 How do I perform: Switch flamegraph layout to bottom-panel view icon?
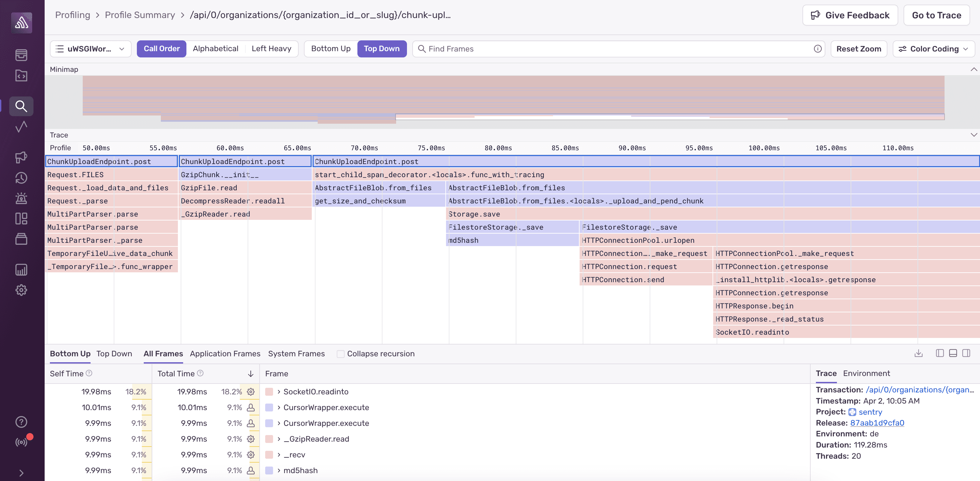(953, 353)
